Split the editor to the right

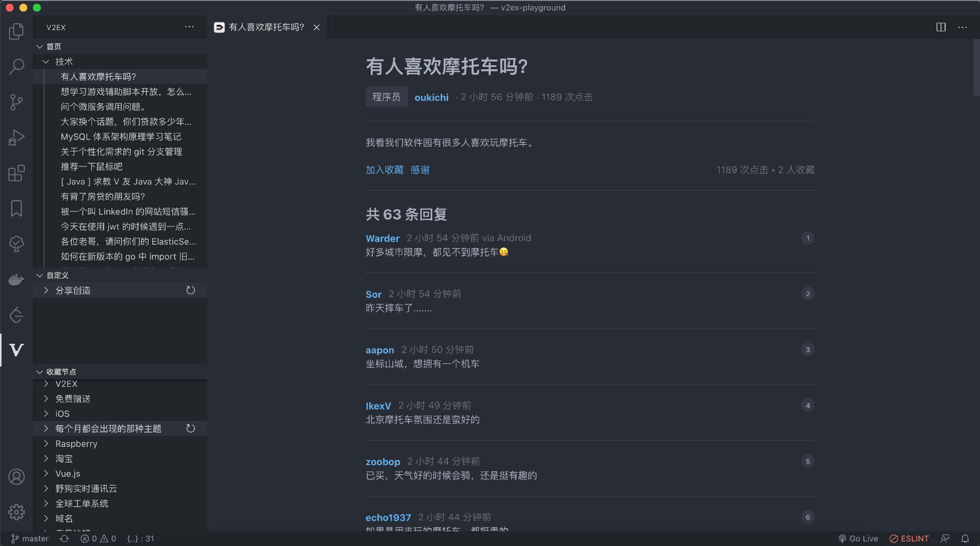point(941,27)
